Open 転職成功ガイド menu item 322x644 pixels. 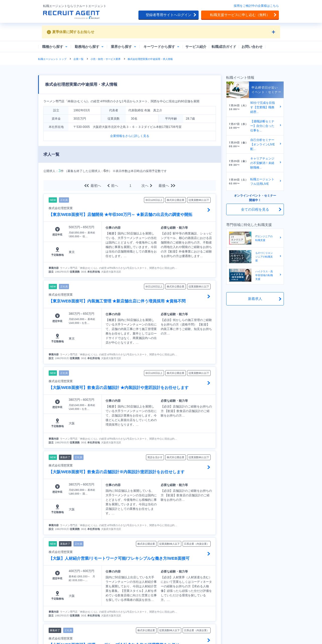click(224, 47)
